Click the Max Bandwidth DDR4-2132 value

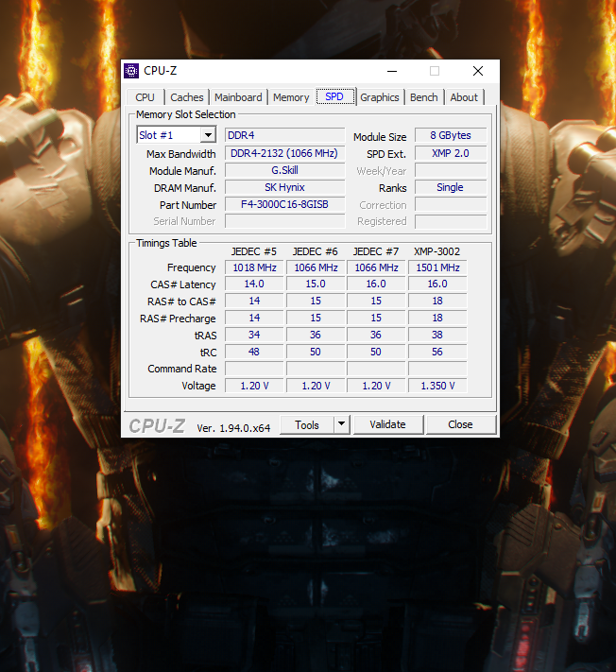click(285, 153)
